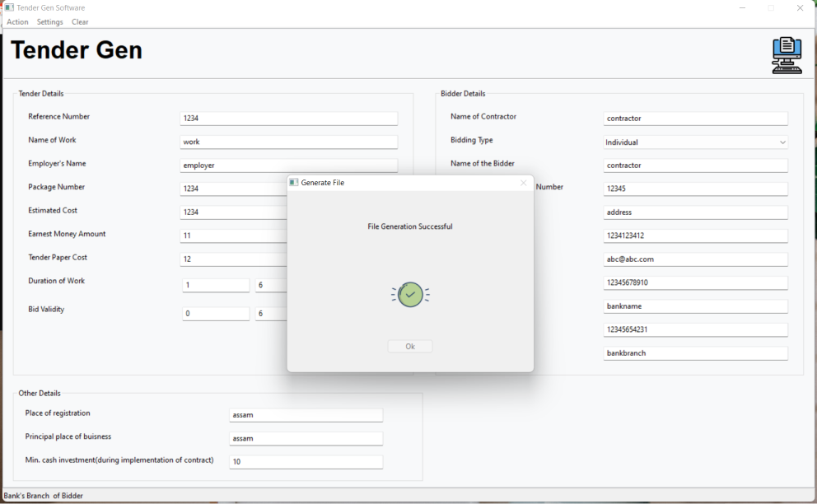
Task: Click the 'Bidder Details' group label
Action: point(463,93)
